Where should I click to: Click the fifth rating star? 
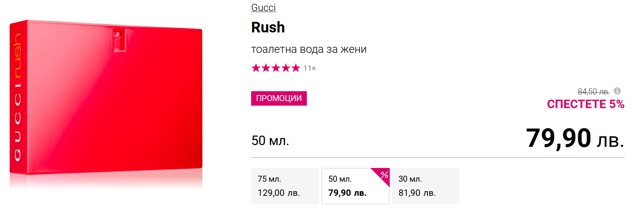coord(296,68)
